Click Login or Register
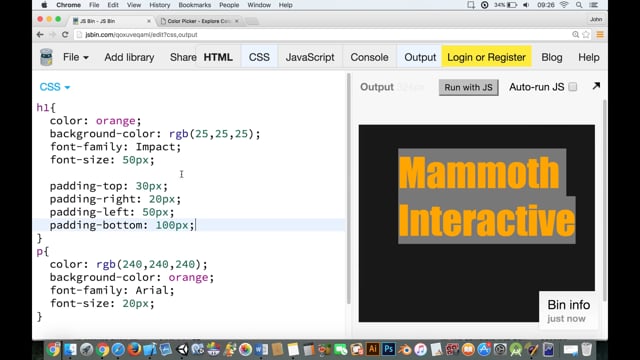This screenshot has height=360, width=640. pyautogui.click(x=487, y=57)
